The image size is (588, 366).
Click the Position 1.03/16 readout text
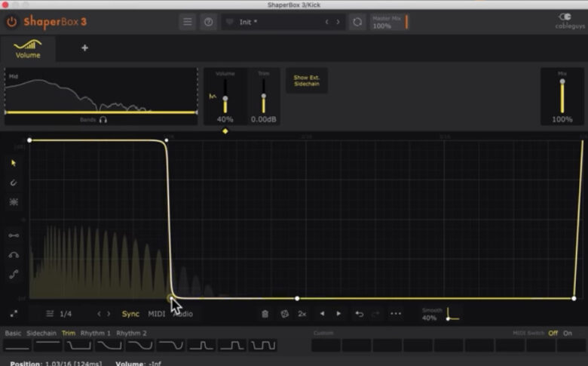(57, 364)
